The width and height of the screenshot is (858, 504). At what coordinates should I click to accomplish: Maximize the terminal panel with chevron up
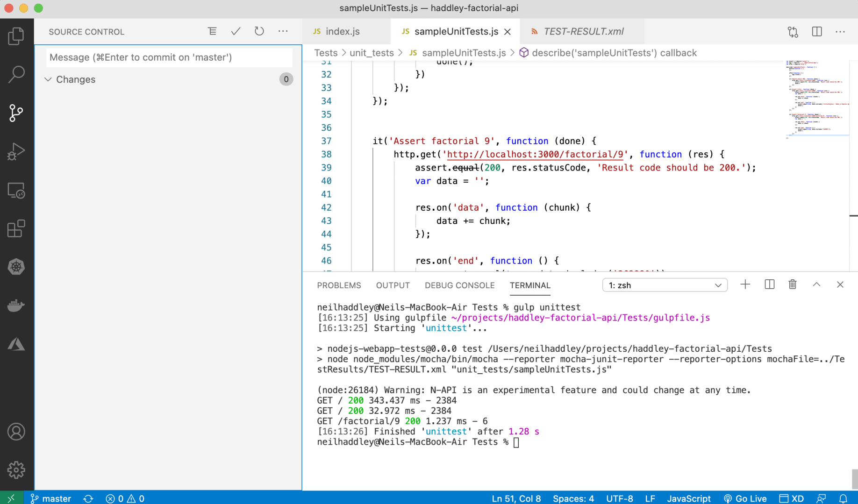tap(816, 284)
